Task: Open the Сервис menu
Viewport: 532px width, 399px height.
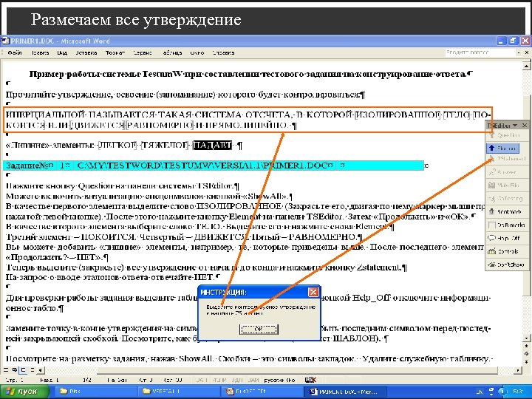Action: pyautogui.click(x=143, y=53)
